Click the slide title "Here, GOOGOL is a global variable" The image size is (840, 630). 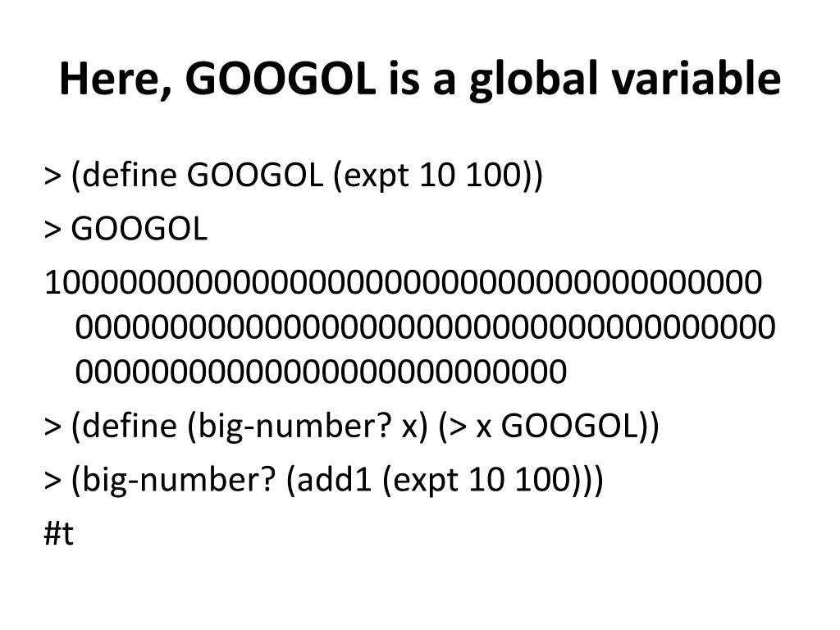tap(419, 80)
